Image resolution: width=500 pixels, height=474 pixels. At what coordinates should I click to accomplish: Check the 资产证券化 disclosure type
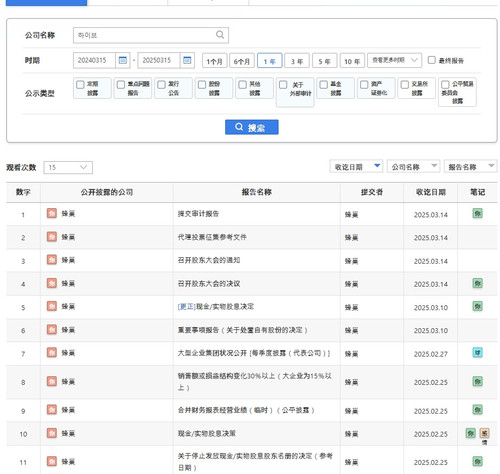(x=364, y=85)
